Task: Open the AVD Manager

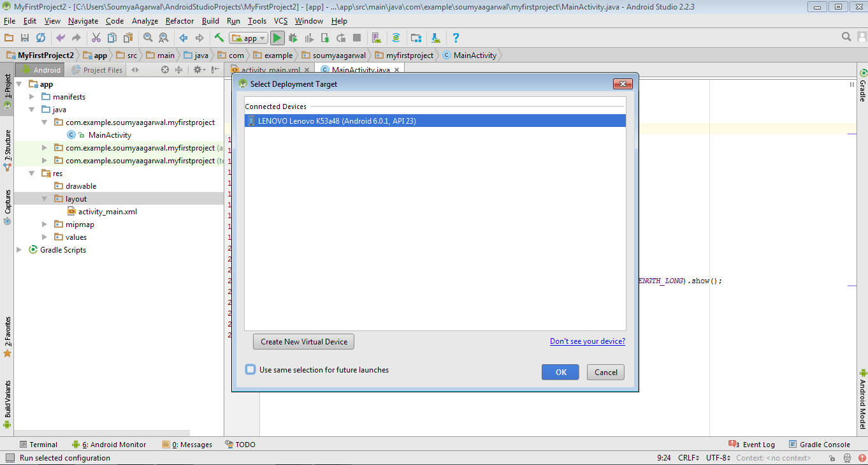Action: click(377, 38)
